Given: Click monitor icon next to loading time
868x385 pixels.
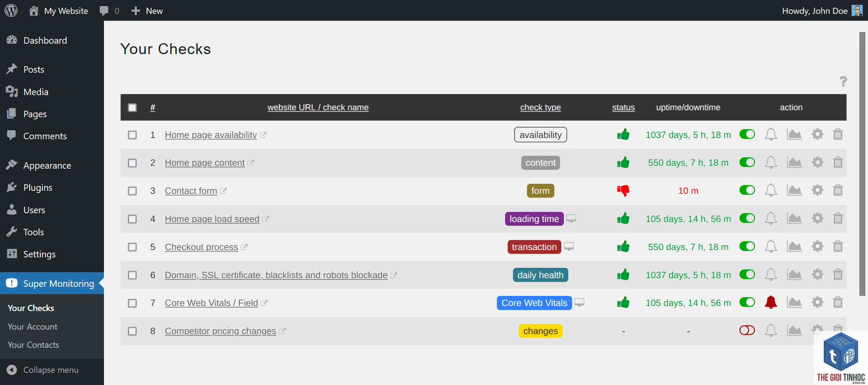Looking at the screenshot, I should pos(571,218).
